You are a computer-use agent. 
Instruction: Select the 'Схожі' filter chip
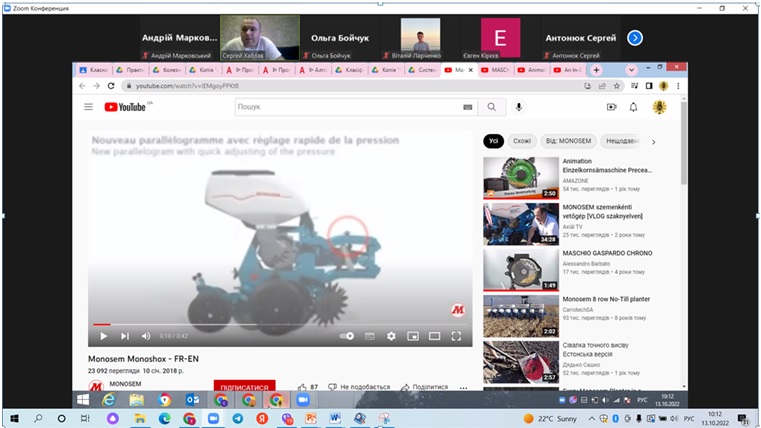point(522,141)
